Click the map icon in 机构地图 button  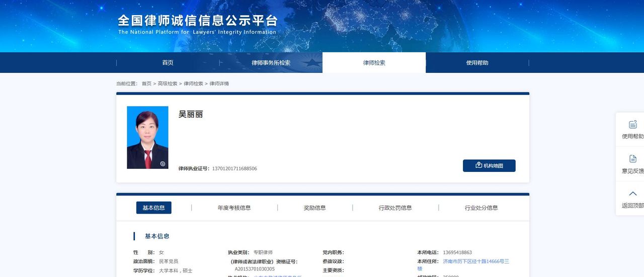[x=478, y=165]
